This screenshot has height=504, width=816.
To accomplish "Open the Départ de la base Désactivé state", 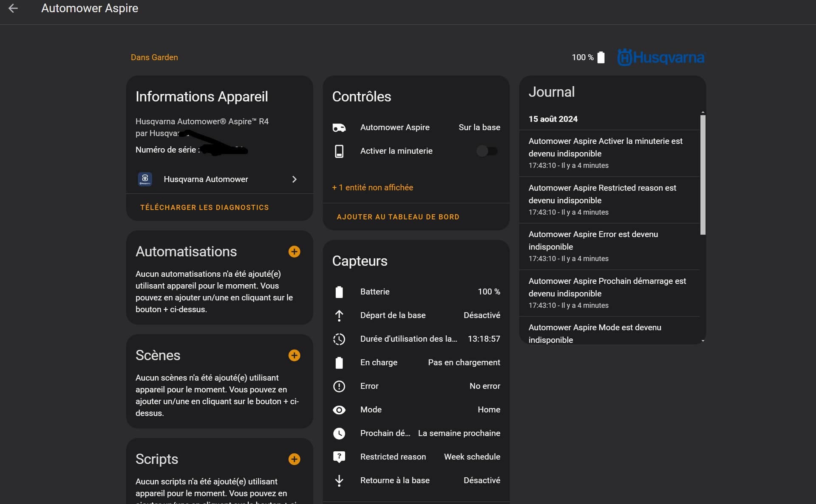I will pyautogui.click(x=482, y=315).
